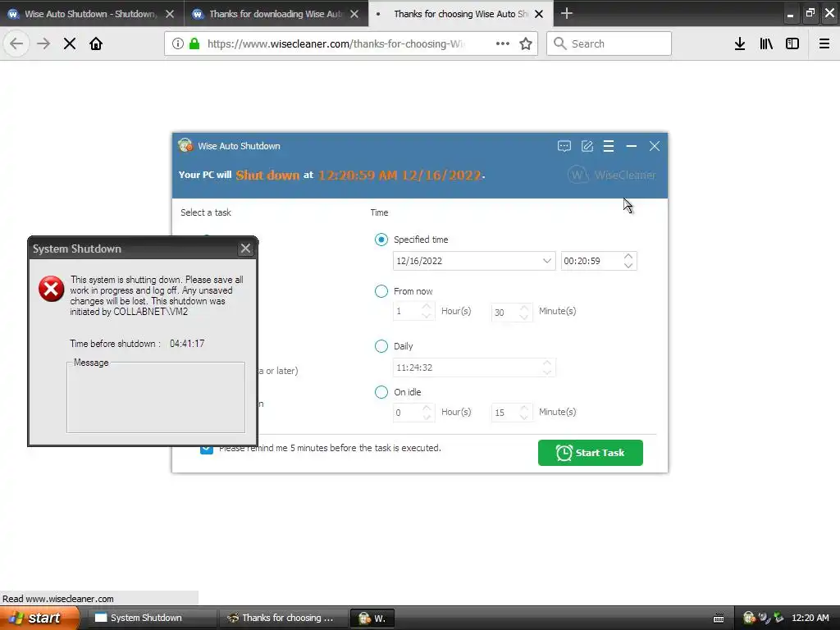Go forward in browser history
Viewport: 840px width, 630px height.
(43, 44)
